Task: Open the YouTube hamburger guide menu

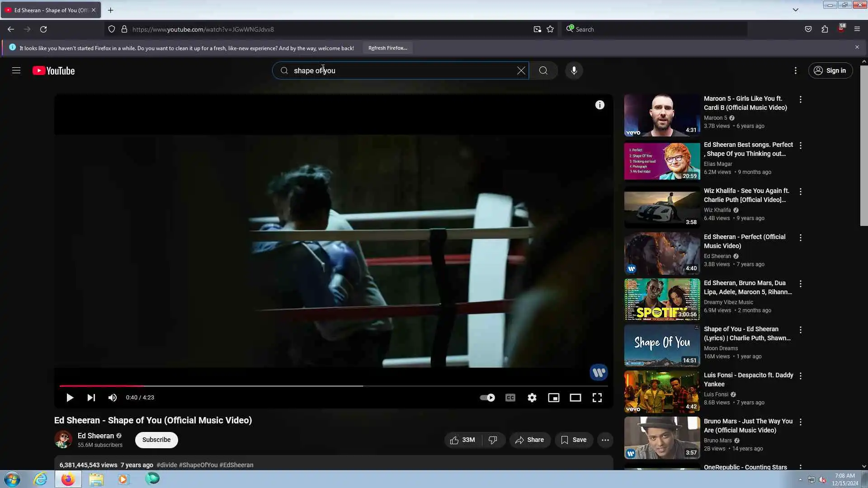Action: tap(16, 70)
